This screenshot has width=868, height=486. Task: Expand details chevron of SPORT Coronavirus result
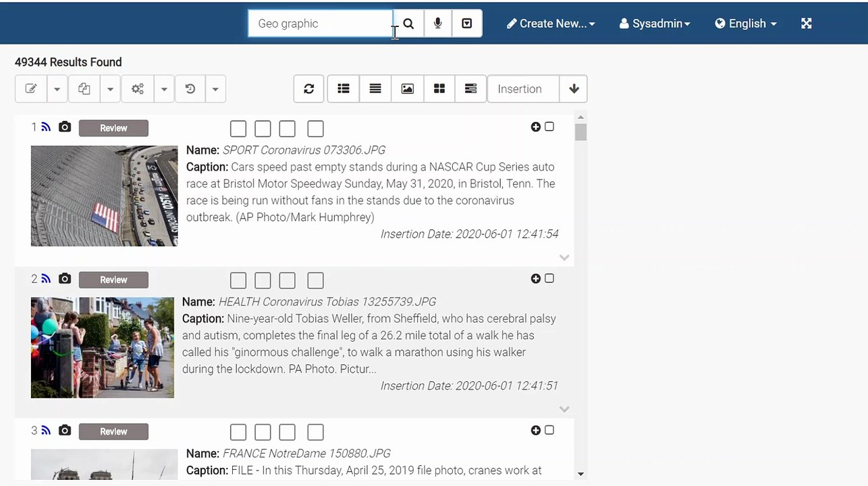[x=564, y=257]
